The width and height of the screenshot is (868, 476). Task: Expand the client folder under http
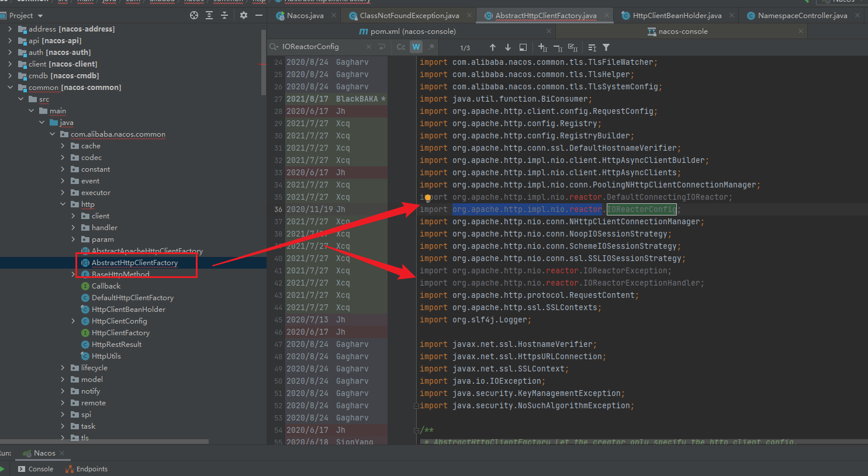[x=73, y=216]
